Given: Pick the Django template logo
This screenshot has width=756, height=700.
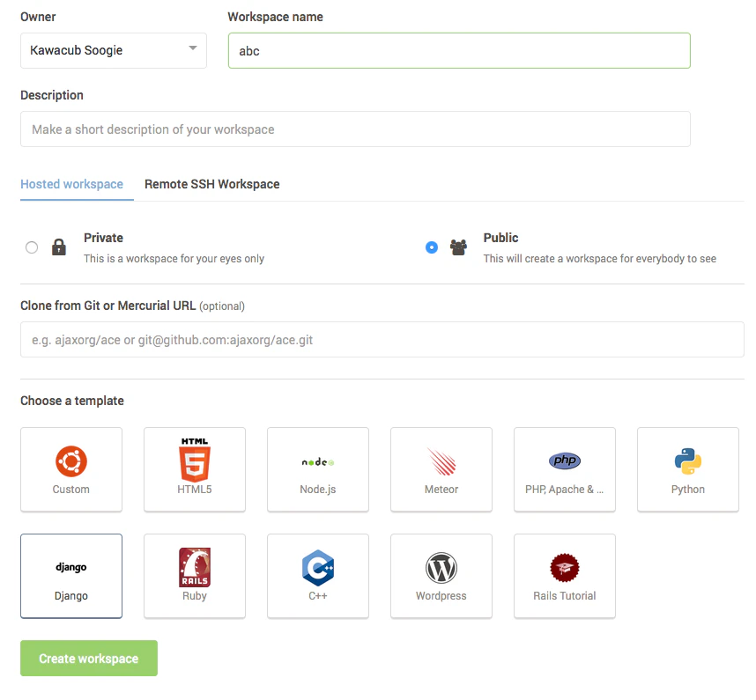Looking at the screenshot, I should coord(71,567).
